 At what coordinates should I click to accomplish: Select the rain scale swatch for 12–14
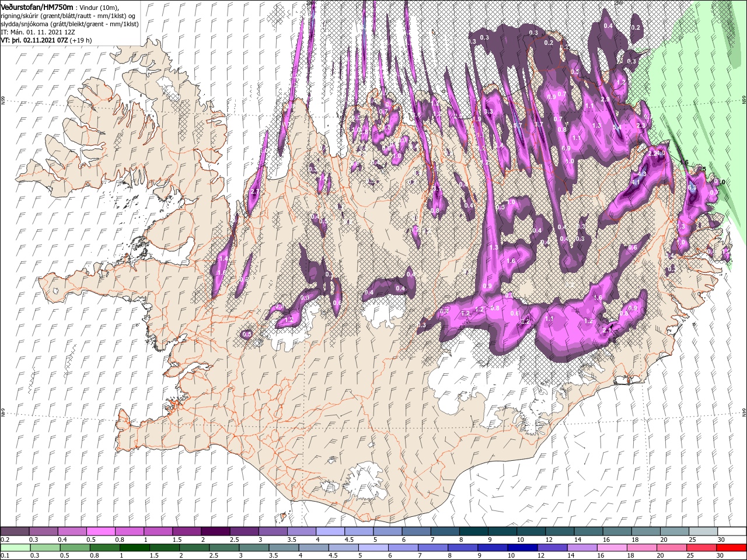(x=551, y=548)
